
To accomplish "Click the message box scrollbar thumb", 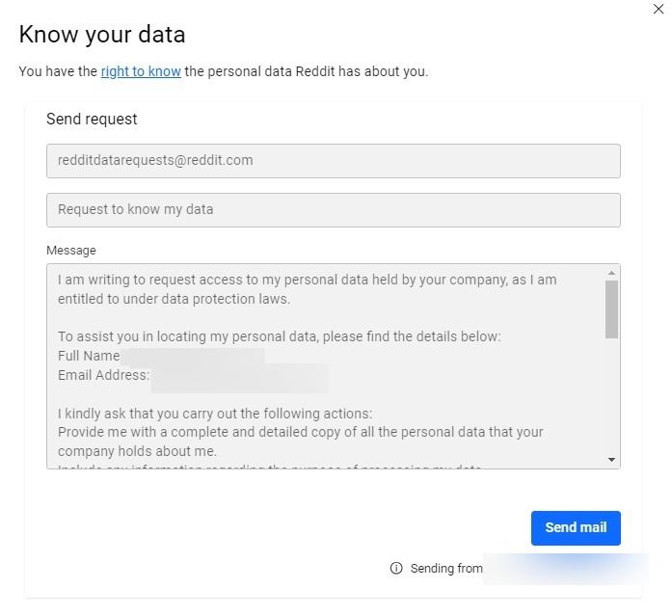I will tap(611, 308).
